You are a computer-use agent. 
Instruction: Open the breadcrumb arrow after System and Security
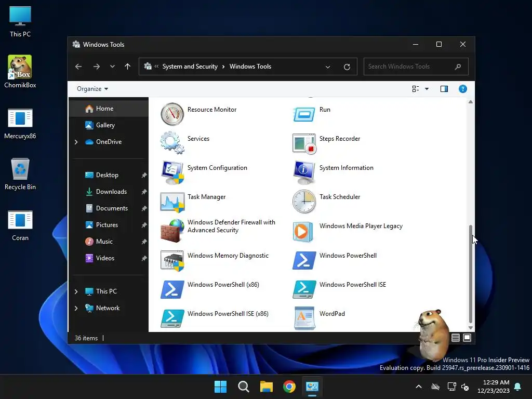click(223, 66)
